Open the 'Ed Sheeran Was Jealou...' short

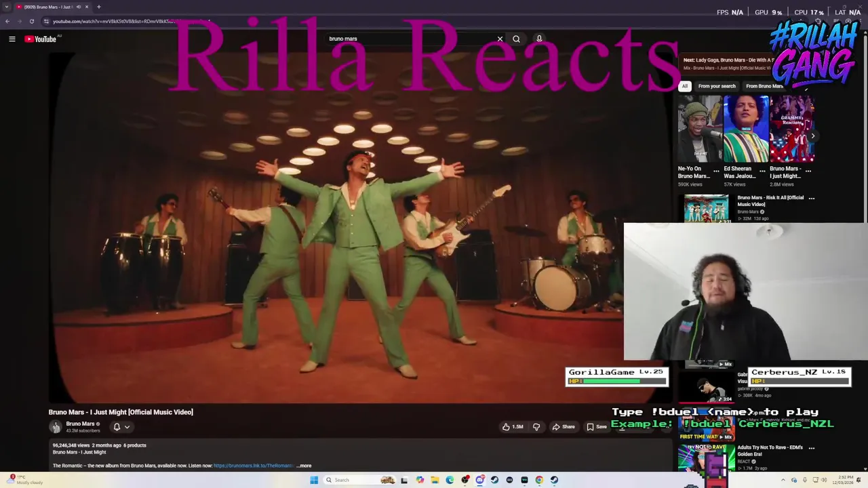pyautogui.click(x=746, y=129)
